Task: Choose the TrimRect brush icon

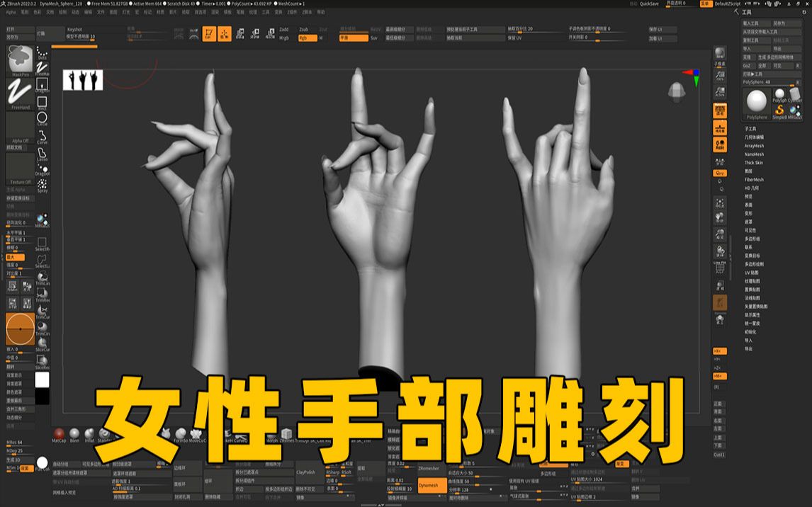Action: 42,295
